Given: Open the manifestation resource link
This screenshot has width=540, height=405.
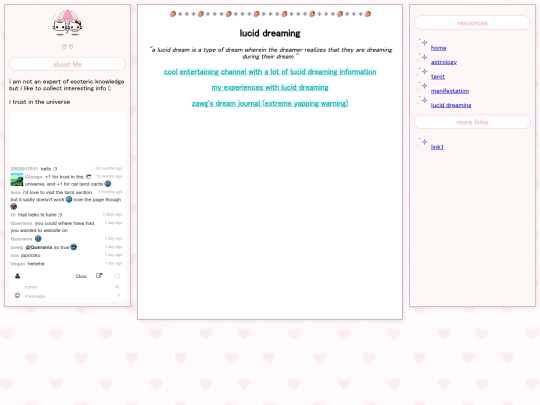Looking at the screenshot, I should point(450,91).
